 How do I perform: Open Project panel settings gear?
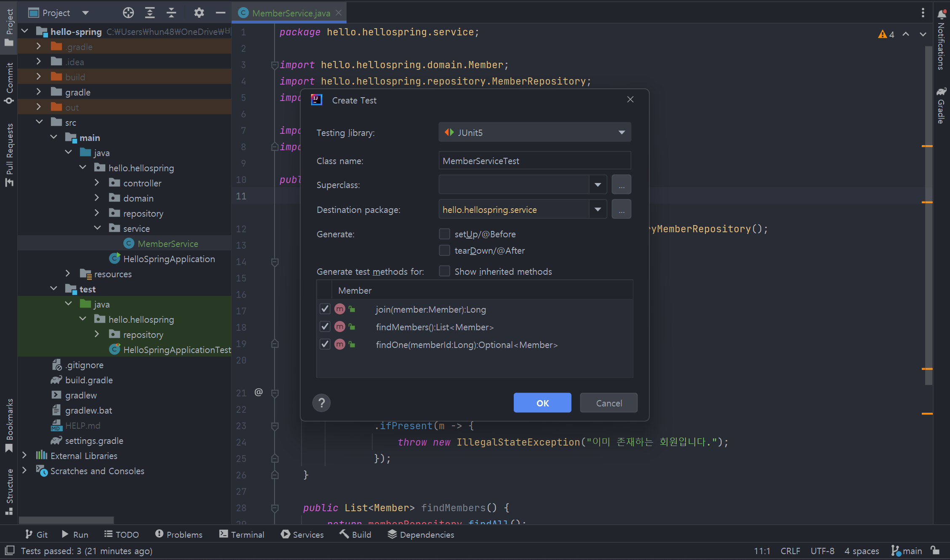pyautogui.click(x=199, y=13)
